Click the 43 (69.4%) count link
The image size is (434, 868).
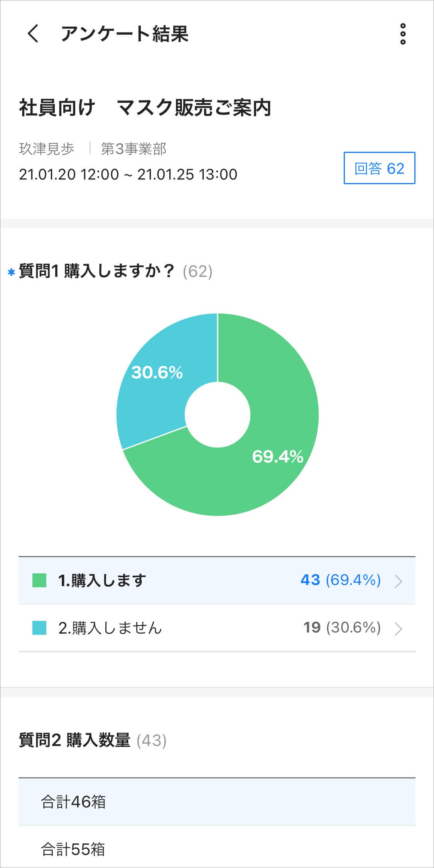340,580
